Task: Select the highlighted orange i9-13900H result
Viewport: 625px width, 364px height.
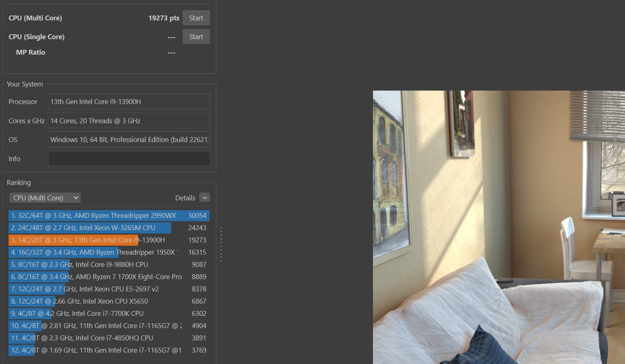Action: [109, 240]
